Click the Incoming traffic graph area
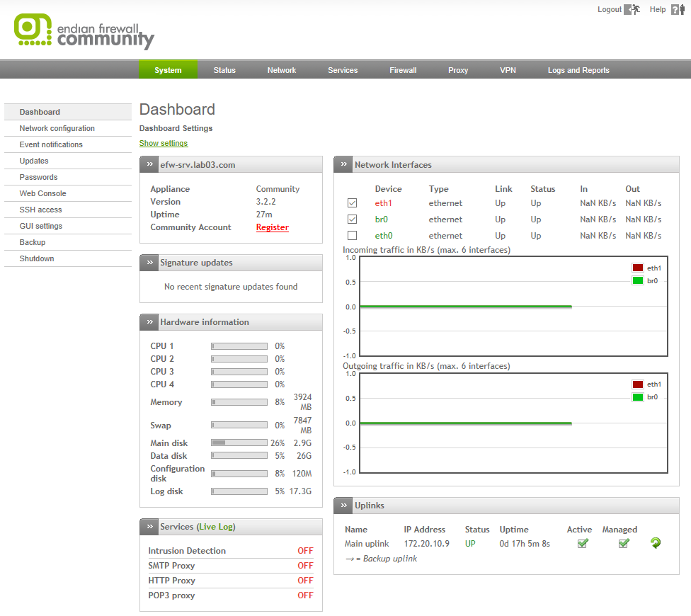This screenshot has width=691, height=616. click(x=513, y=307)
